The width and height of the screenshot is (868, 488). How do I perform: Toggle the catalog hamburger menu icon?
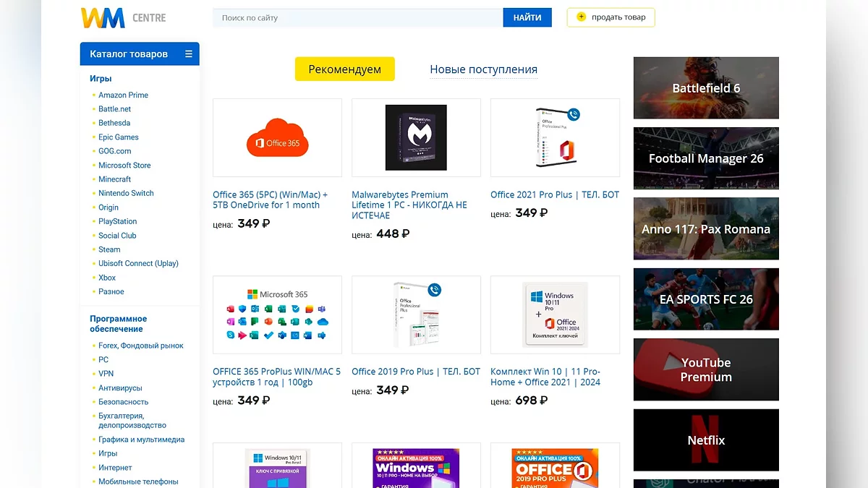click(189, 54)
